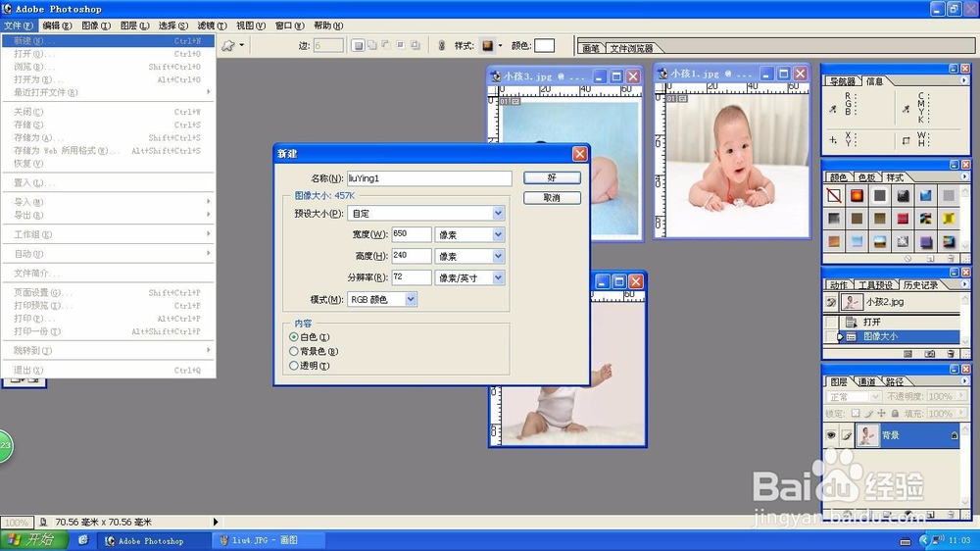Click the 宽度 field showing 650
This screenshot has height=551, width=980.
pyautogui.click(x=412, y=234)
